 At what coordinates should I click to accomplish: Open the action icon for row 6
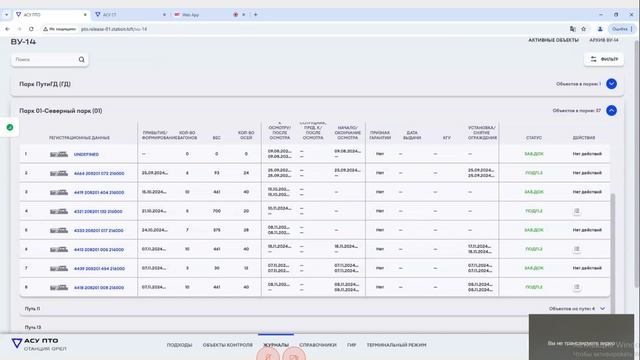coord(576,249)
